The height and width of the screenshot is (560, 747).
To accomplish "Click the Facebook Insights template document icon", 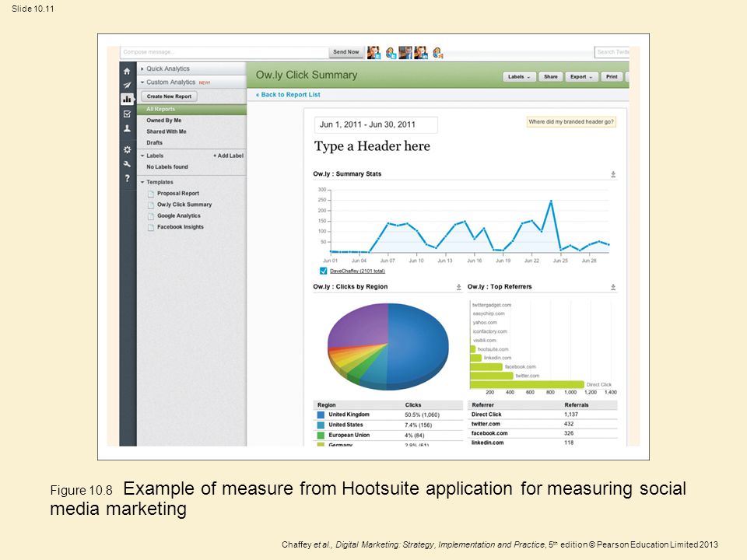I will [150, 227].
